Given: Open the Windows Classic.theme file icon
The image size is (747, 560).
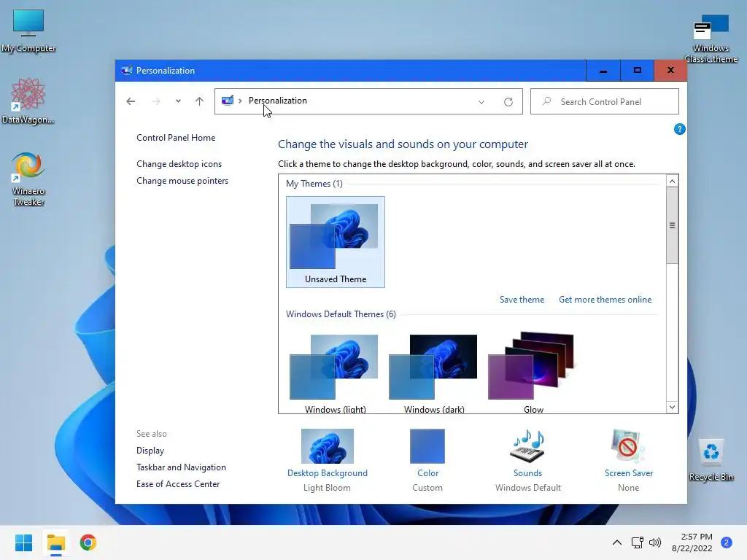Looking at the screenshot, I should pyautogui.click(x=711, y=38).
